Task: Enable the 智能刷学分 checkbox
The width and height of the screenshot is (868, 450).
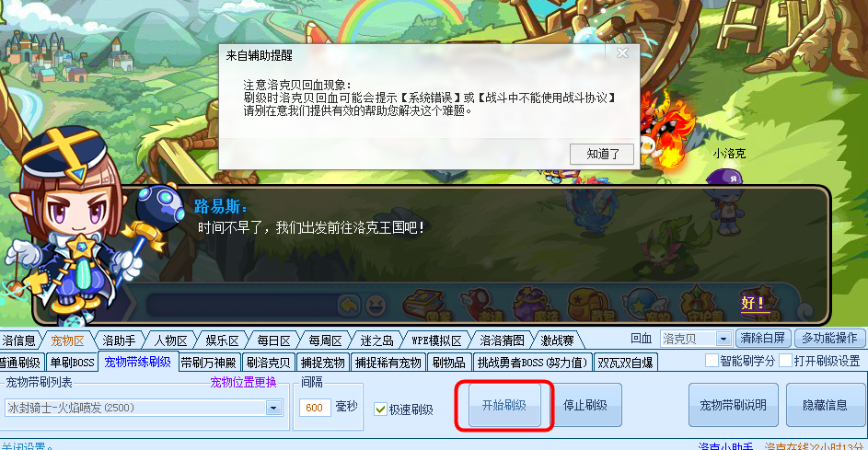Action: tap(712, 361)
